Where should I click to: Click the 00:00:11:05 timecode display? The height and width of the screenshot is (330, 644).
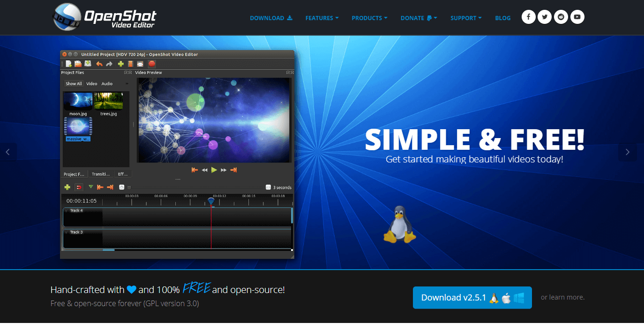[82, 201]
